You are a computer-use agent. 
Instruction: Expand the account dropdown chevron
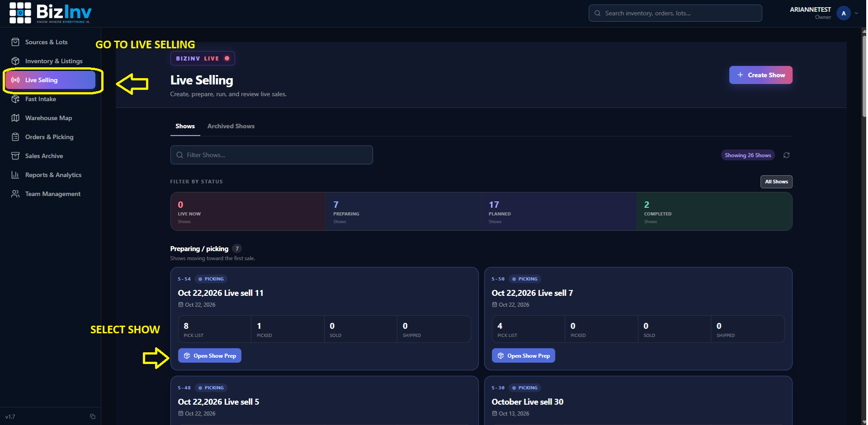[856, 13]
